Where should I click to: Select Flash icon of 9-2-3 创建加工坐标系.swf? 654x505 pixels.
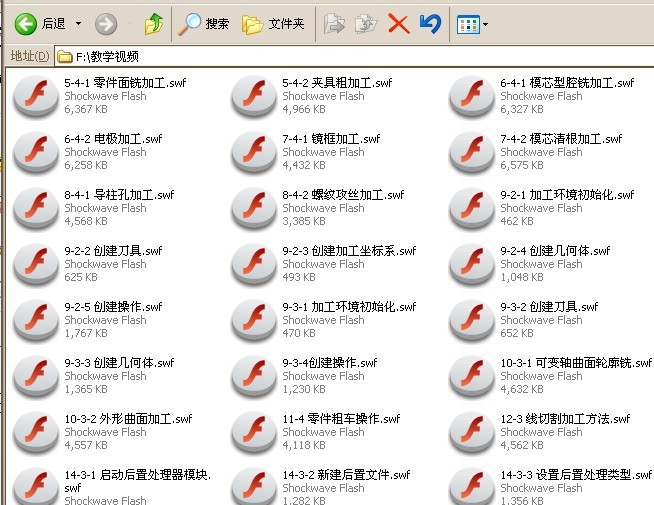point(254,264)
